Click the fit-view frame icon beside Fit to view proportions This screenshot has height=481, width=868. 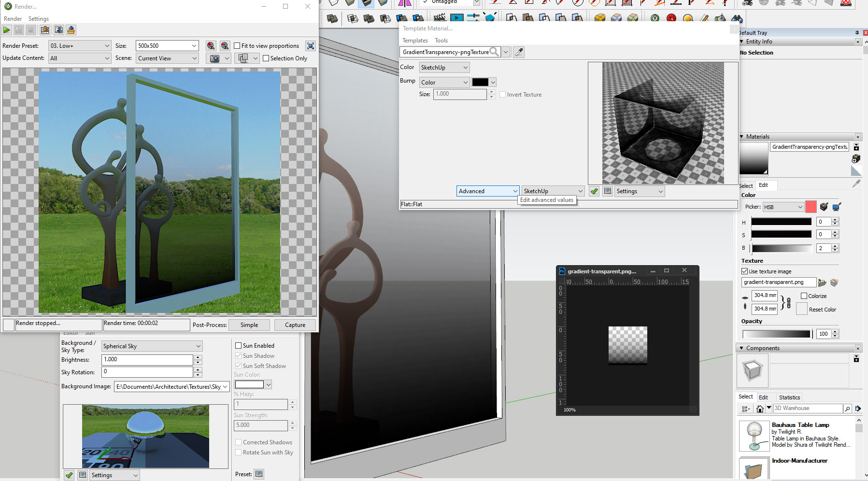coord(311,46)
